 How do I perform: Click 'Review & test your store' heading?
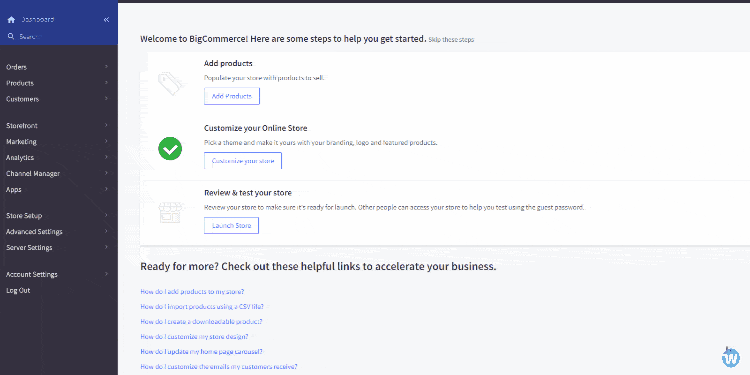coord(248,193)
